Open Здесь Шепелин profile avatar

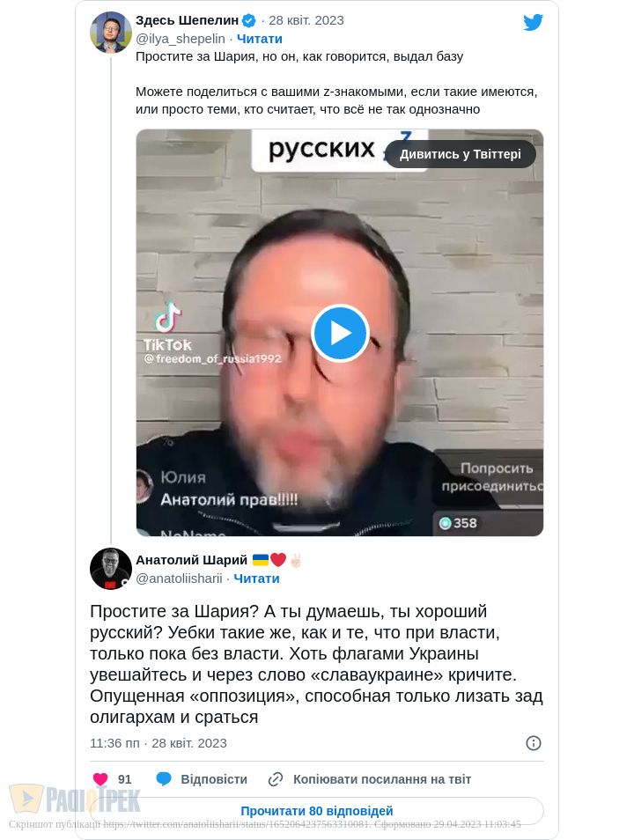[x=111, y=33]
